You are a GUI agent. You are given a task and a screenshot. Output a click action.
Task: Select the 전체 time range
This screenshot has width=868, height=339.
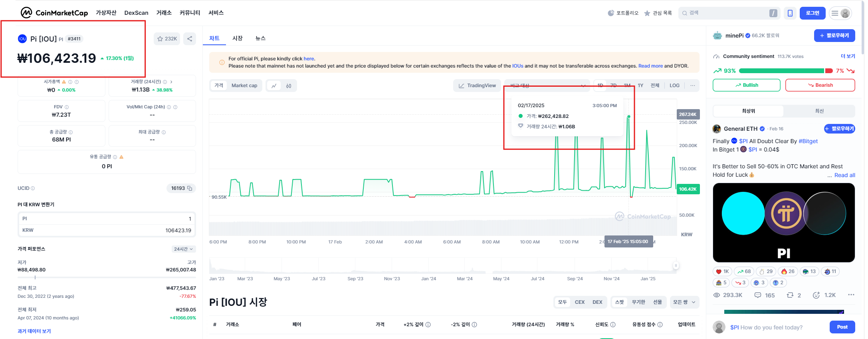(655, 86)
